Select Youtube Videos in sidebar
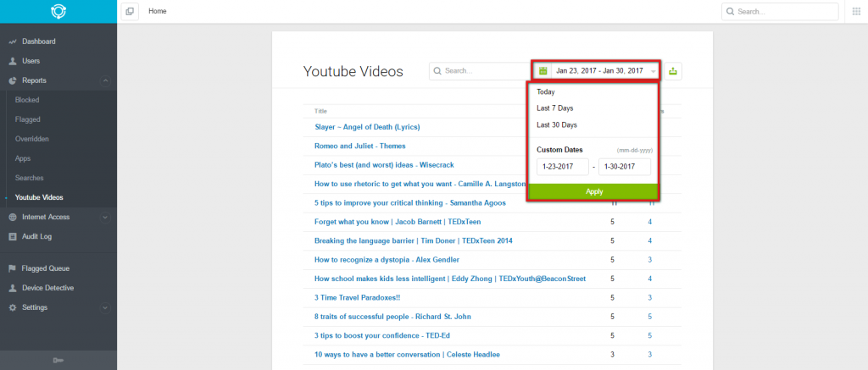Screen dimensions: 868x370 pos(39,197)
